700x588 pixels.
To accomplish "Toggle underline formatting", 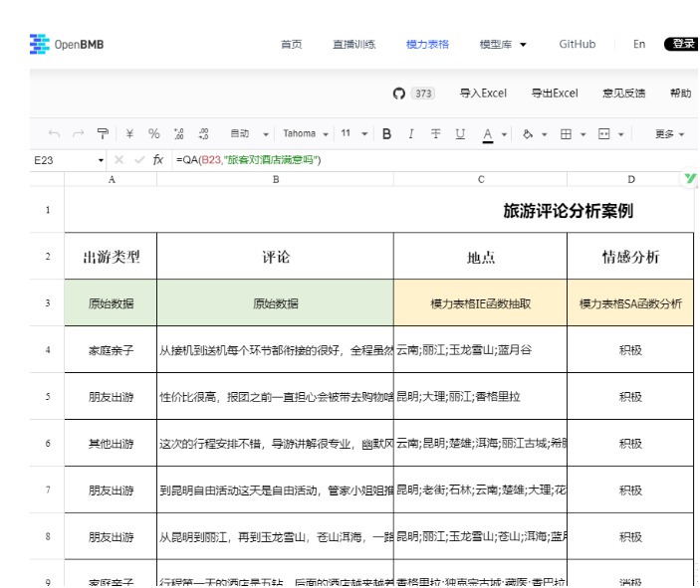I will (460, 134).
